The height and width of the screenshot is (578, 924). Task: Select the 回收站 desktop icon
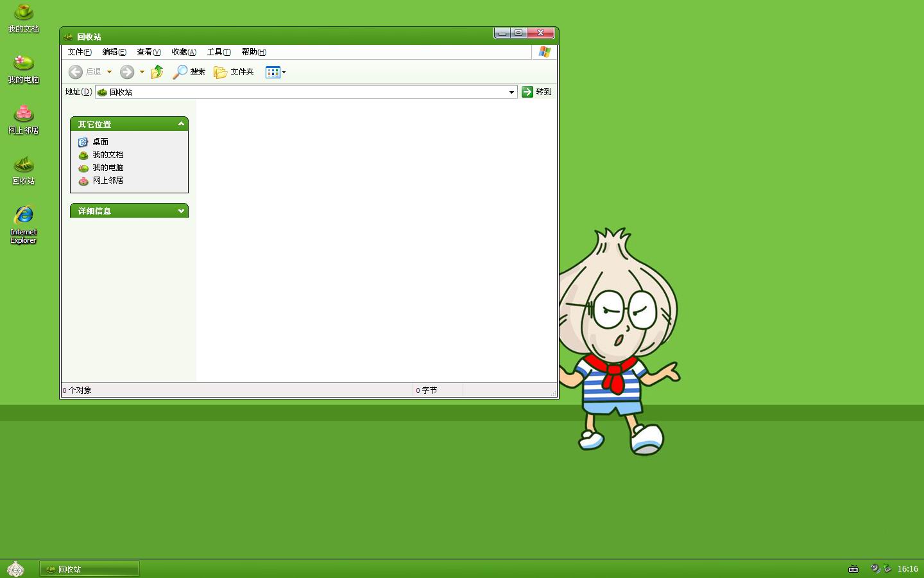[24, 170]
